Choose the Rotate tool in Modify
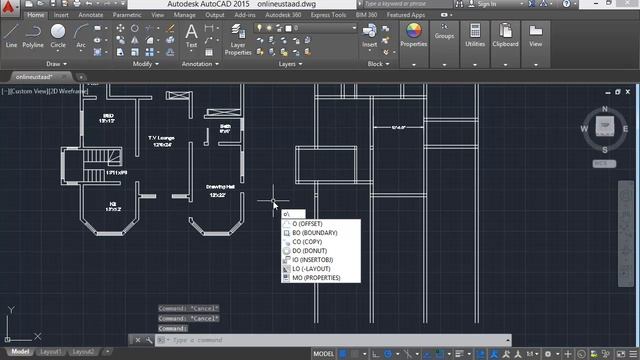 point(135,28)
